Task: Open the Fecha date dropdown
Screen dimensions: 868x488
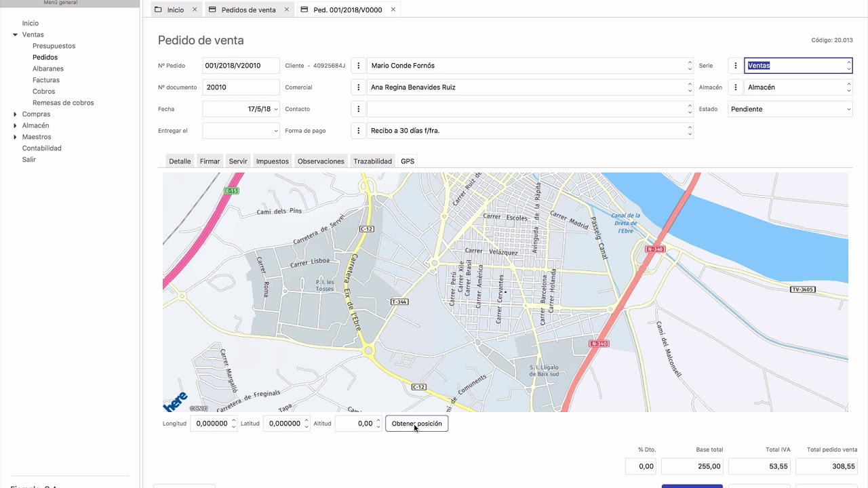Action: (x=276, y=109)
